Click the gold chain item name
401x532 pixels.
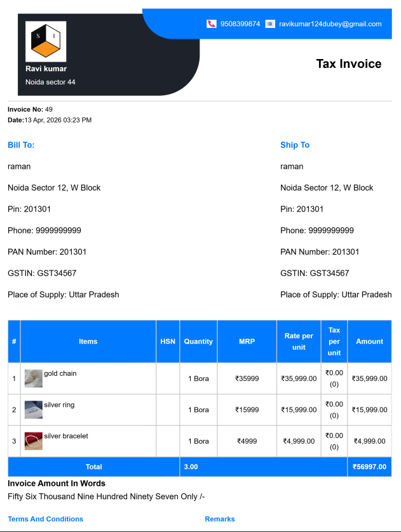pyautogui.click(x=60, y=373)
